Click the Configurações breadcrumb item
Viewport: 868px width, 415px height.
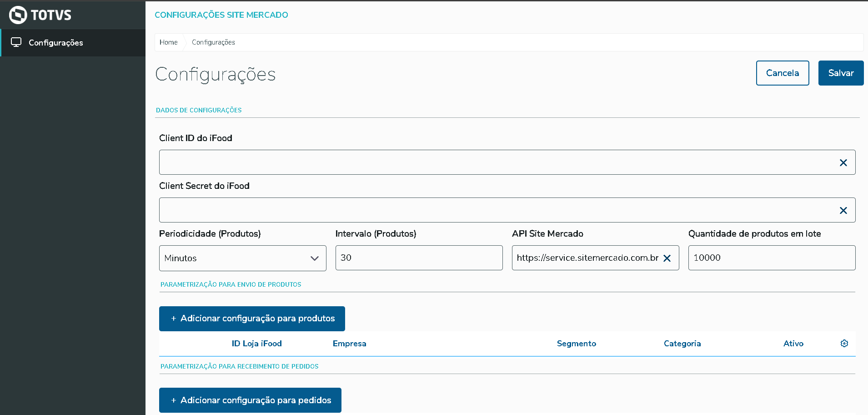213,42
